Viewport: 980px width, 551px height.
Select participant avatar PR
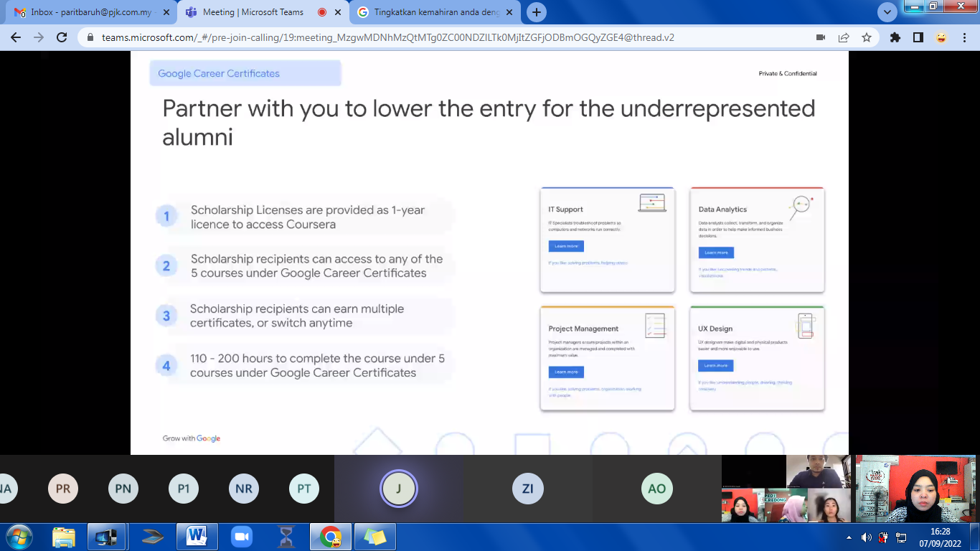(x=63, y=489)
